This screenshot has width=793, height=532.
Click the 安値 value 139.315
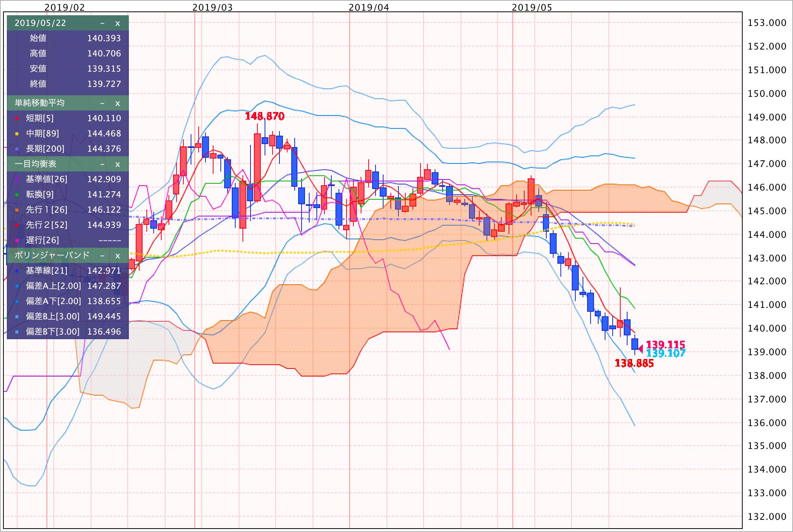[x=104, y=69]
